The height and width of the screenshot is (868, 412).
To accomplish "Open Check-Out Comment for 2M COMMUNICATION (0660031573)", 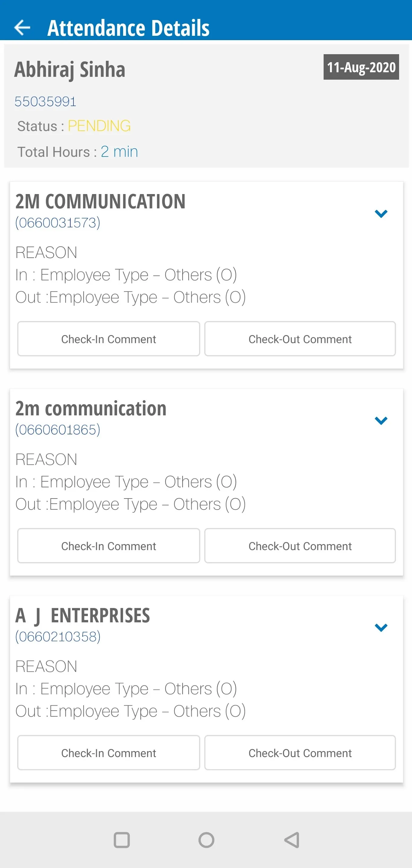I will tap(300, 339).
